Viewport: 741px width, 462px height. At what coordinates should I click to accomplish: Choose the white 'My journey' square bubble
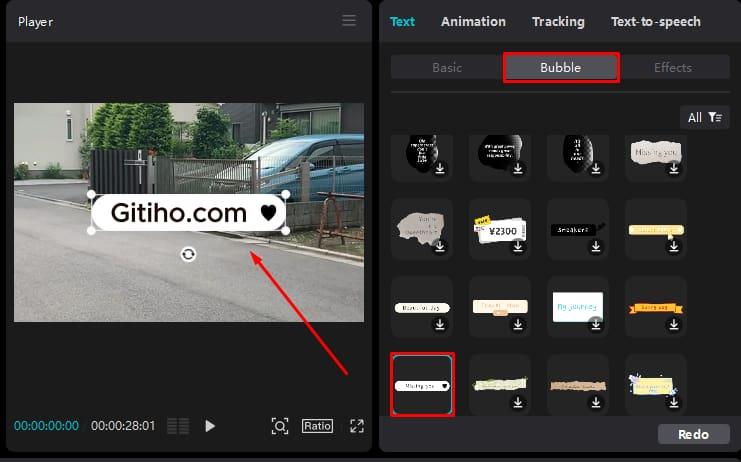577,306
